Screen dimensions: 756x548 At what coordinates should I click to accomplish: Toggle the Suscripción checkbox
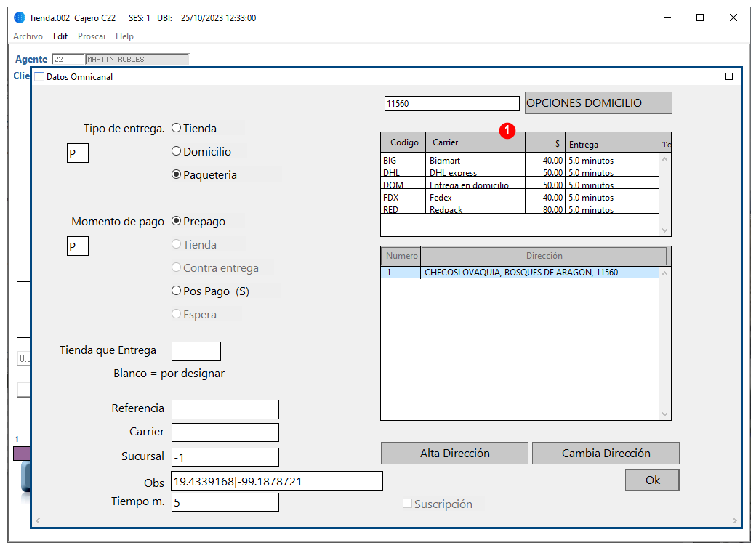407,504
